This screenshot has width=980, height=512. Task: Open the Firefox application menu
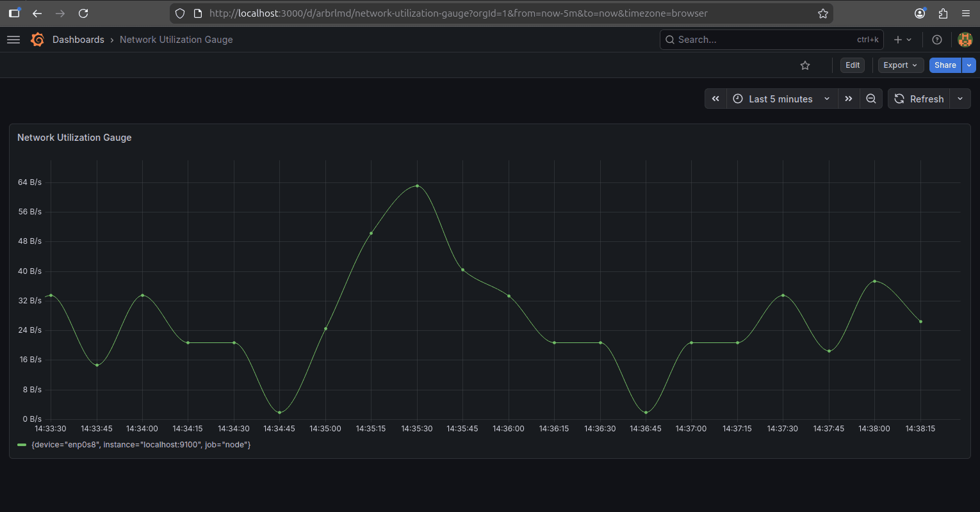click(x=966, y=13)
